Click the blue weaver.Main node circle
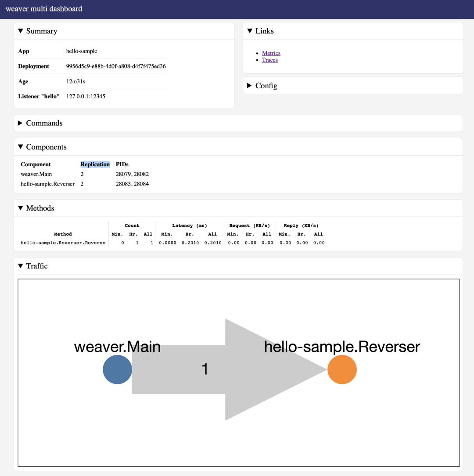The image size is (474, 476). pyautogui.click(x=117, y=369)
